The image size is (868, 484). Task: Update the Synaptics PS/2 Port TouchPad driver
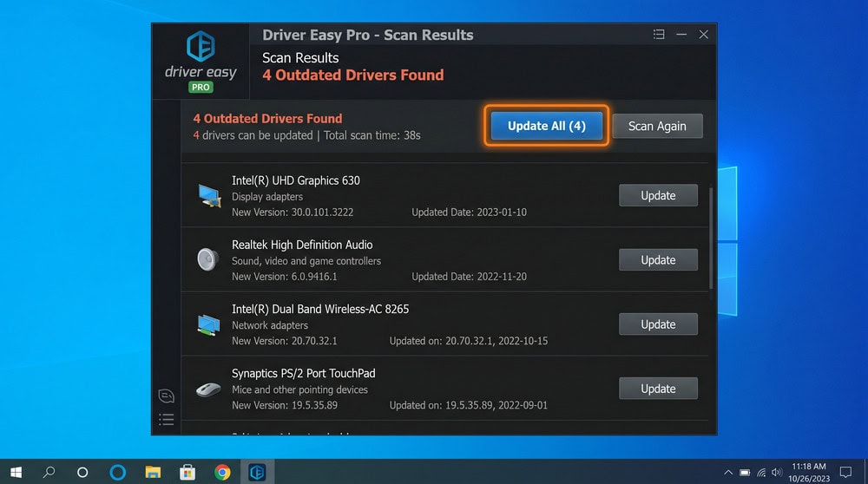[658, 389]
